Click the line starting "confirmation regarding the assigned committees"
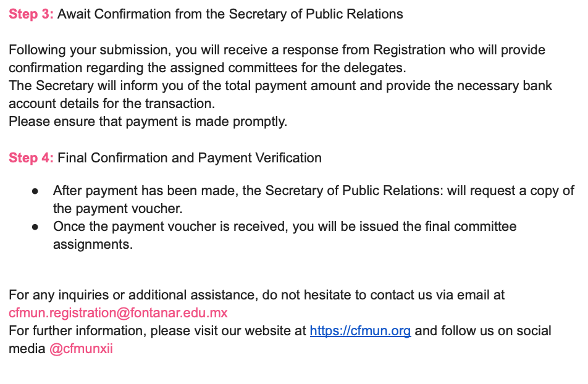Screen dimensions: 588x384 click(x=207, y=68)
